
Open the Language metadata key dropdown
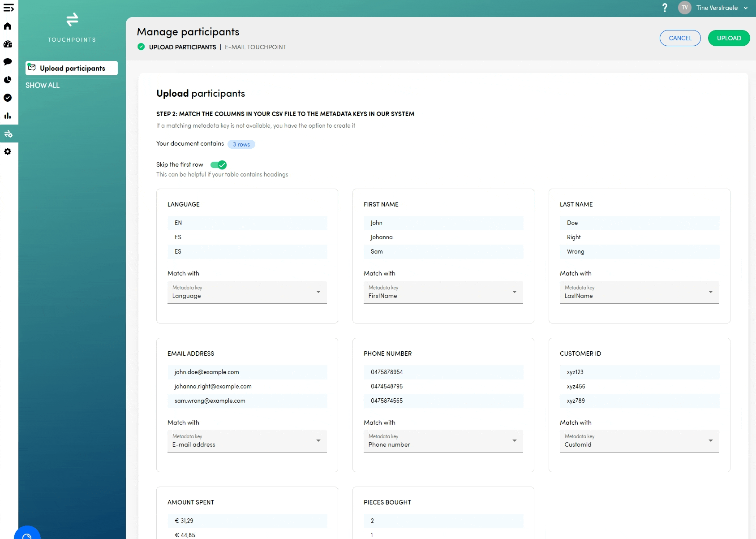[x=247, y=292]
